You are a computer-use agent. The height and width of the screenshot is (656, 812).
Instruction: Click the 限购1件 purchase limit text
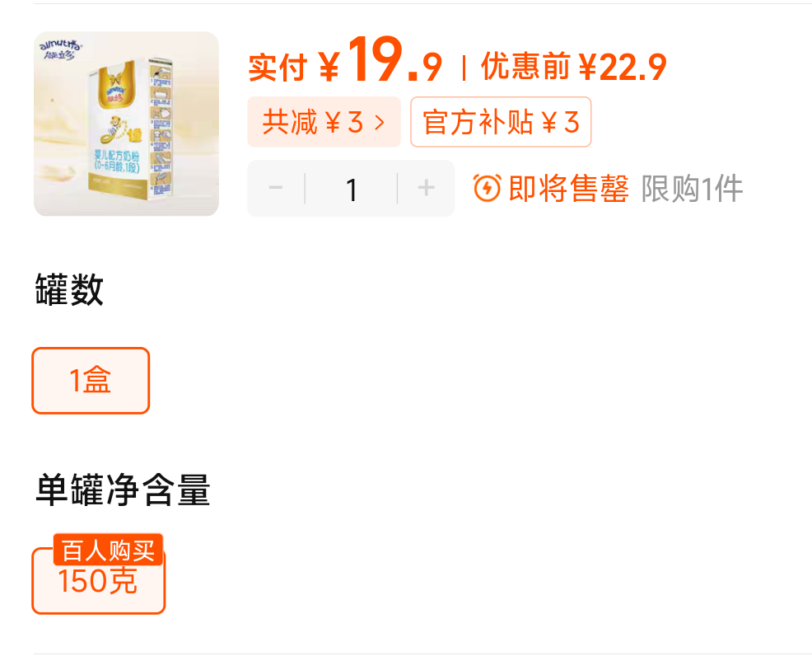692,189
